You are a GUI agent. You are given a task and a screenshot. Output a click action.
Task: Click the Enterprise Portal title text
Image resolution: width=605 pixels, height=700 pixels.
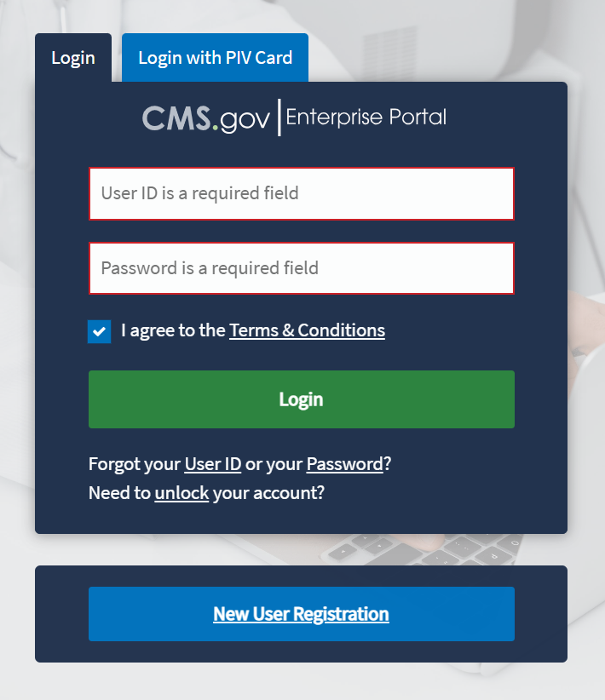(x=366, y=118)
